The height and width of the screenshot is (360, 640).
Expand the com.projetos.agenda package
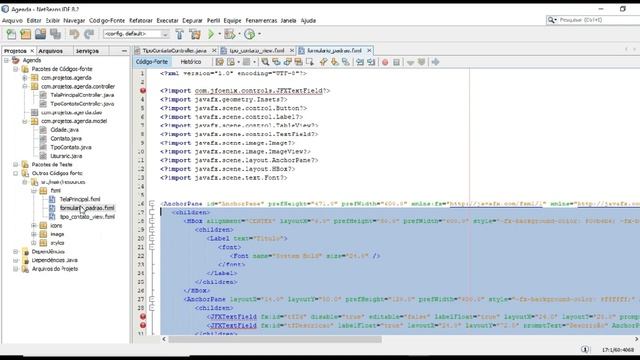coord(25,78)
